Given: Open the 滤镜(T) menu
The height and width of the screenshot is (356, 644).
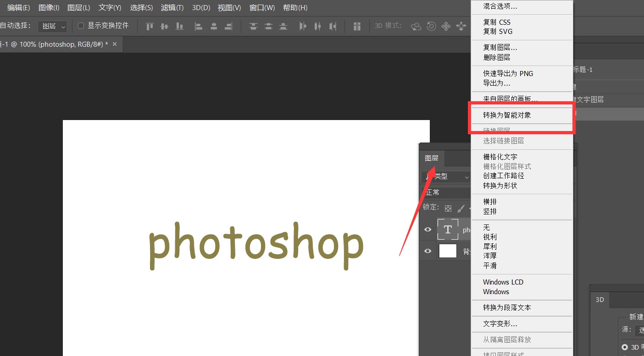Looking at the screenshot, I should 172,8.
